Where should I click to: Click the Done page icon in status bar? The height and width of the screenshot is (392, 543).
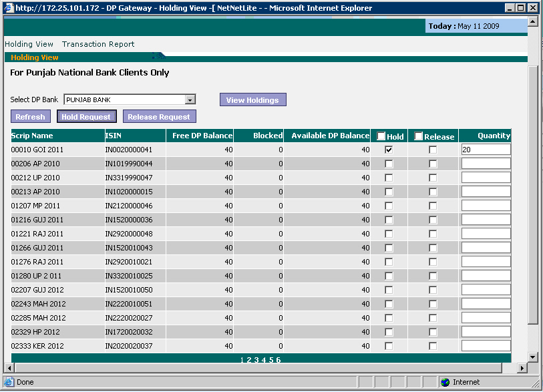tap(9, 382)
